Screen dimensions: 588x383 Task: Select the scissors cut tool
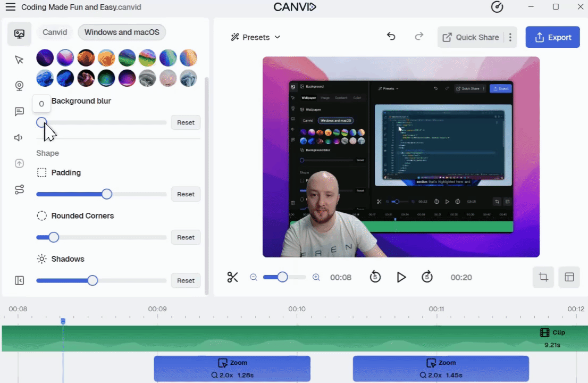[232, 277]
